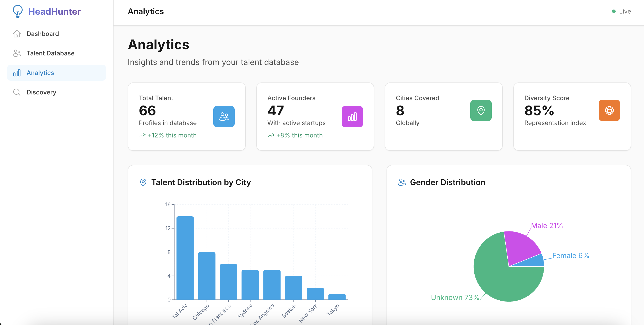Open the Dashboard menu item
The width and height of the screenshot is (644, 325).
43,34
